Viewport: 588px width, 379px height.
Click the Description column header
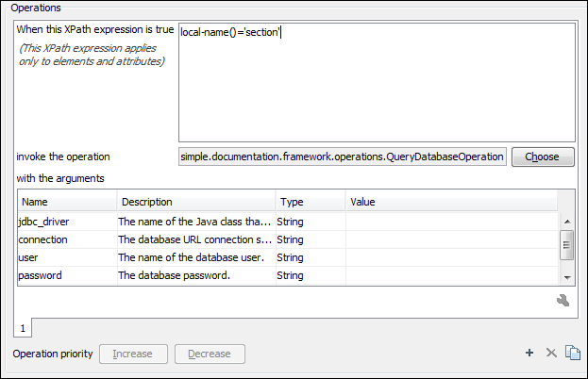195,202
